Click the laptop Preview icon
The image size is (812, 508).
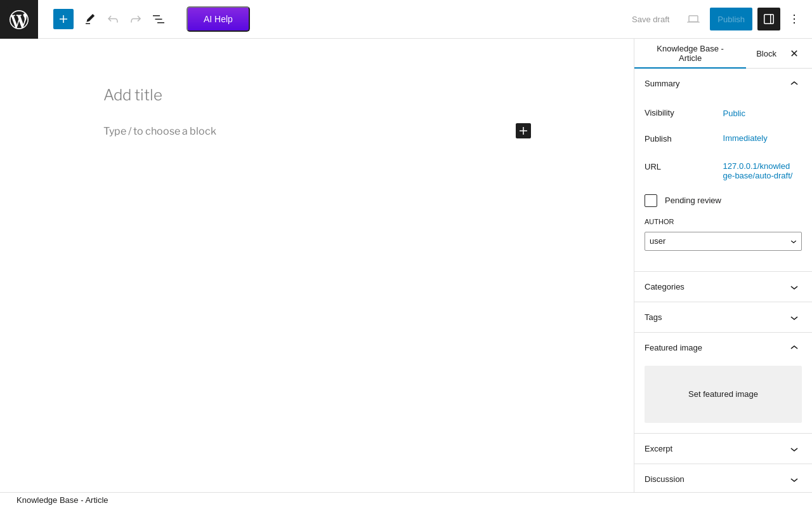pyautogui.click(x=693, y=19)
